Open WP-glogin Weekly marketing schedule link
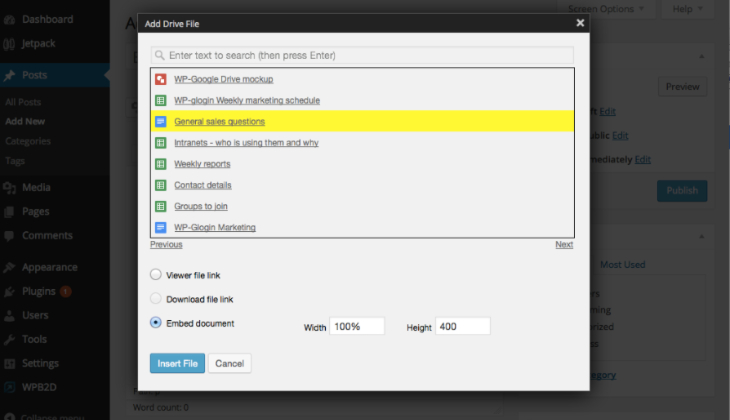This screenshot has height=420, width=730. pyautogui.click(x=247, y=100)
